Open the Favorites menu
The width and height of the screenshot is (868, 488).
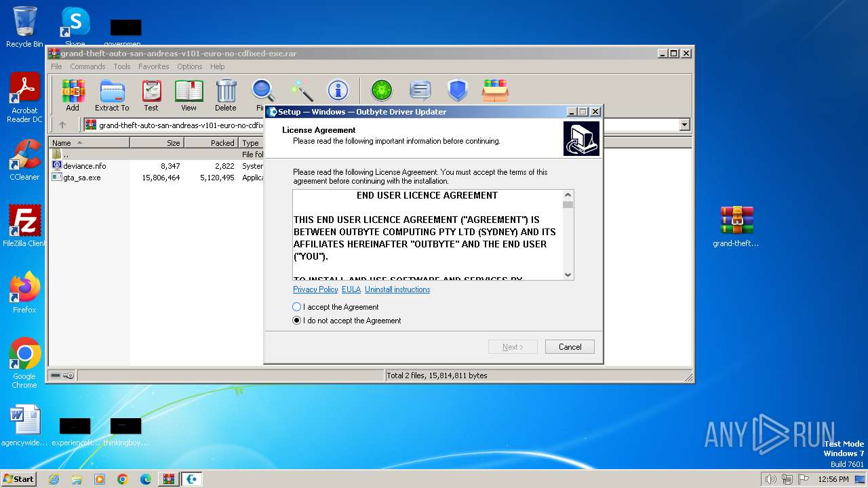tap(154, 66)
